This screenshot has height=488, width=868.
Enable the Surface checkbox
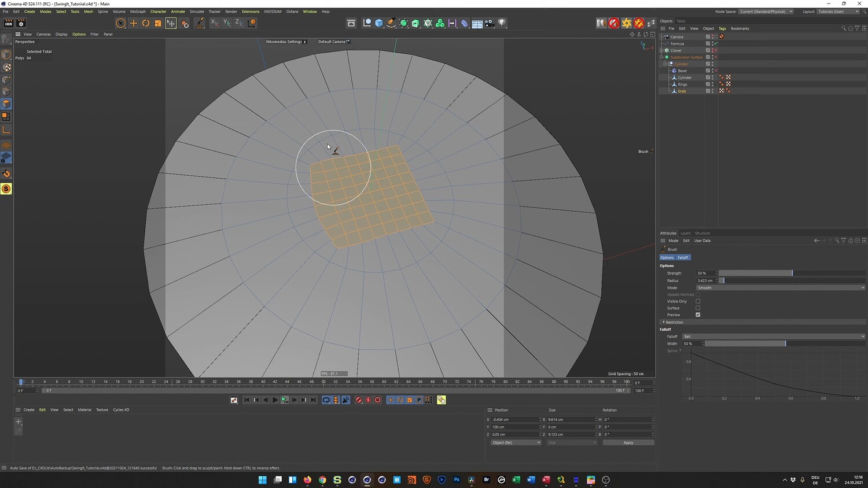tap(698, 308)
